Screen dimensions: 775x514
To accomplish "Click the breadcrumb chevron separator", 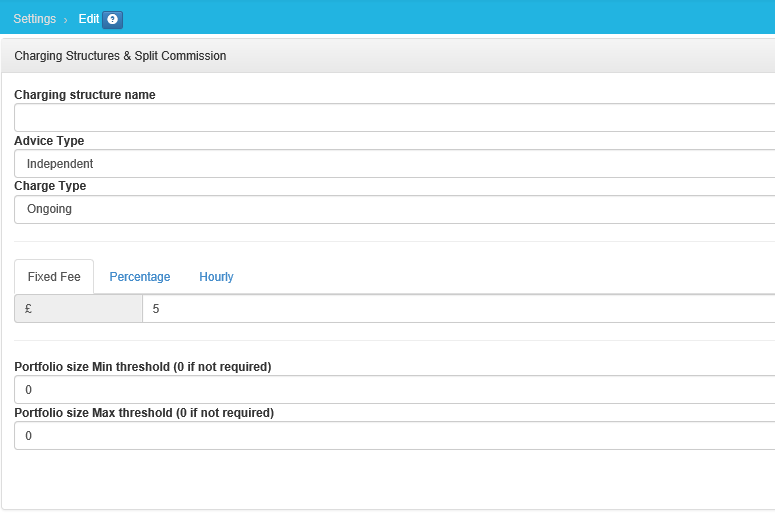I will [x=66, y=20].
